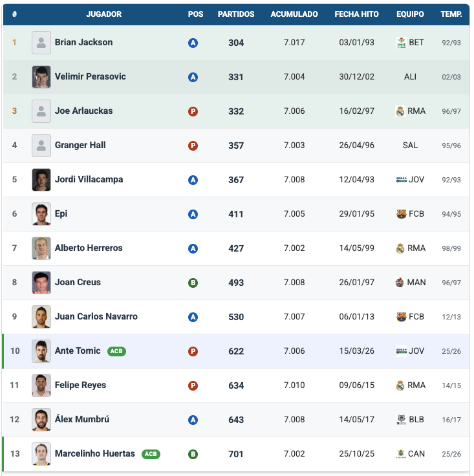The height and width of the screenshot is (476, 474).
Task: Click Real Madrid crest in Joe Arlauckas row
Action: 400,111
